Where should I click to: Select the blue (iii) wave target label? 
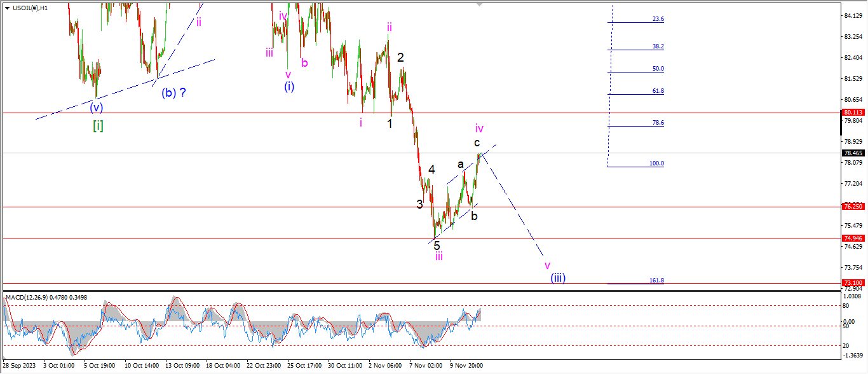557,277
